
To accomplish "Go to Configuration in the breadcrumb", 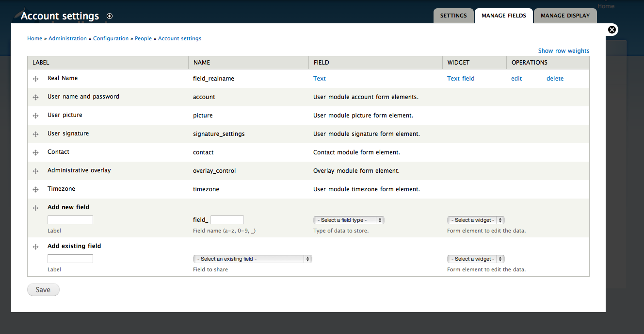I will point(111,38).
